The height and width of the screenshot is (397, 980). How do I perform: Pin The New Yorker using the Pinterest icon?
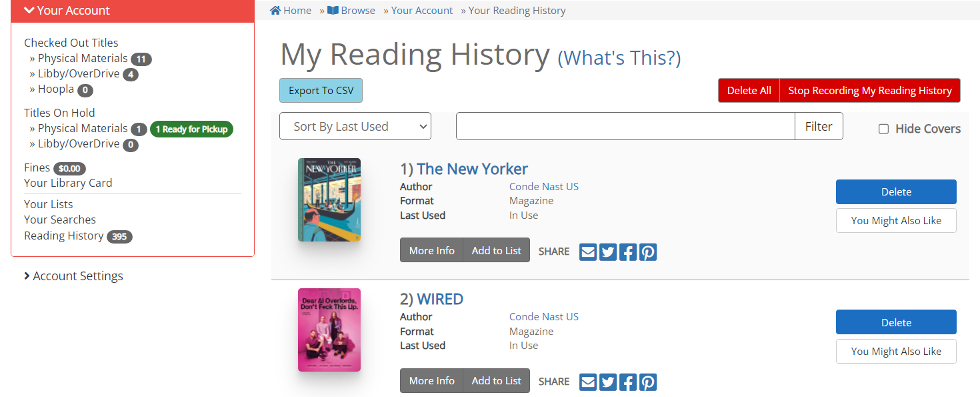[647, 252]
